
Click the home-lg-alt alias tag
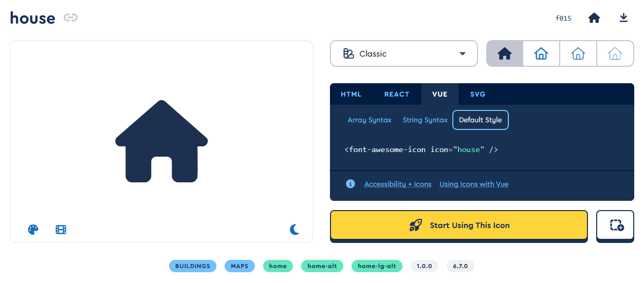click(x=377, y=266)
